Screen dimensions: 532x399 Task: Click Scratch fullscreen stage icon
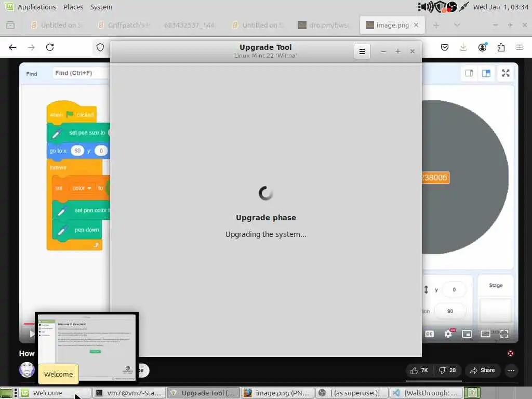tap(506, 73)
